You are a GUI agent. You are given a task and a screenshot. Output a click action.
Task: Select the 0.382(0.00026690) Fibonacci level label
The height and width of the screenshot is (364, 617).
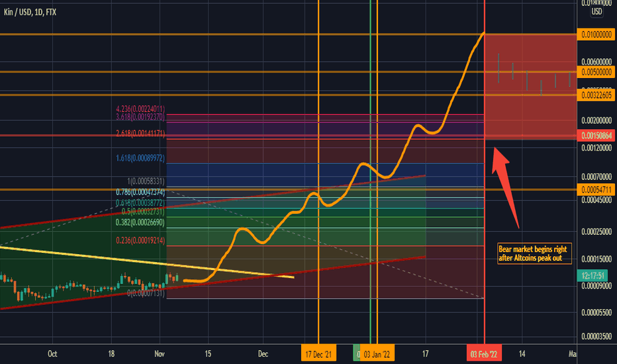[140, 223]
